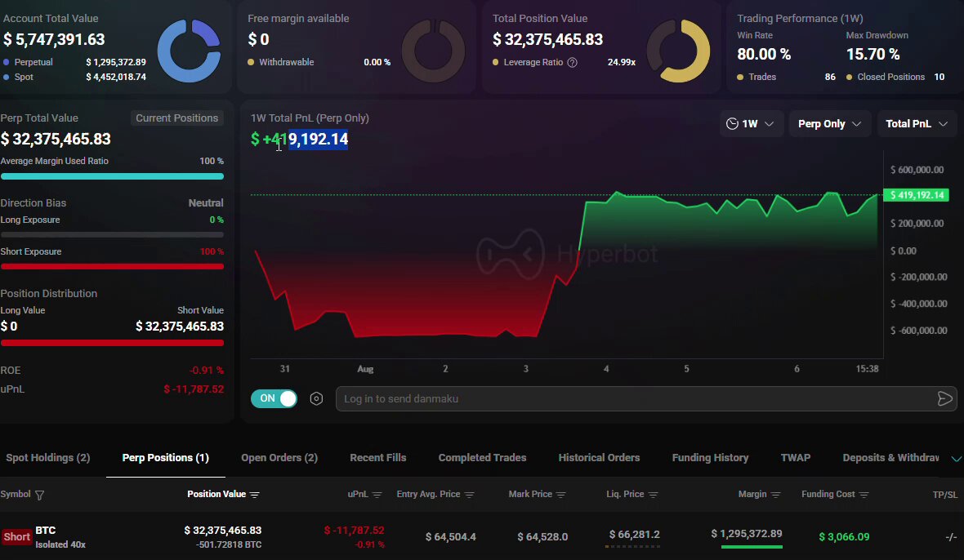The image size is (964, 560).
Task: Click the Current Positions button
Action: pos(177,118)
